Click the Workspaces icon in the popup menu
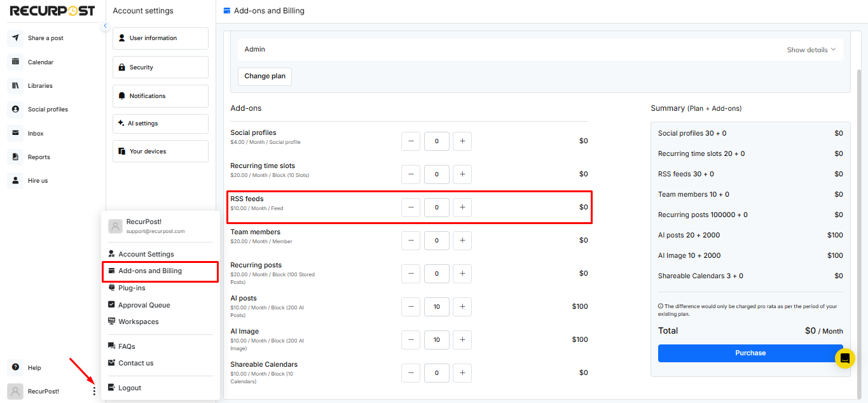 click(x=112, y=322)
